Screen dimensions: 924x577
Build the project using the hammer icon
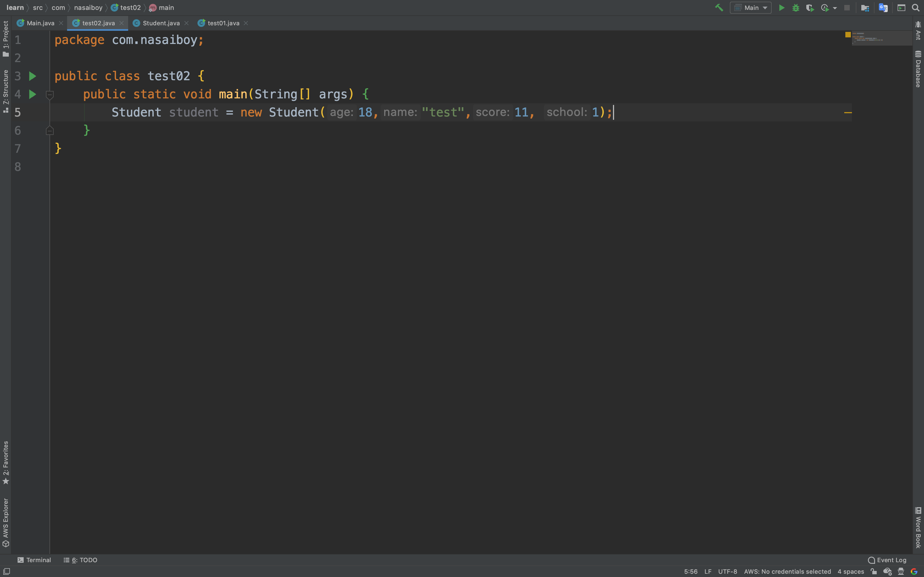(x=719, y=7)
